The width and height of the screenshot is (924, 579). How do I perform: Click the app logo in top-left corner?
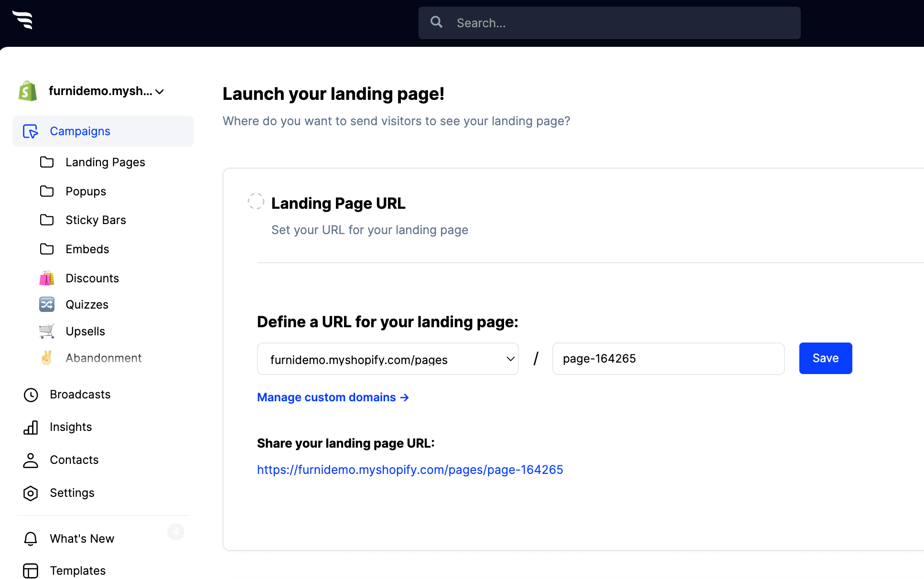23,20
